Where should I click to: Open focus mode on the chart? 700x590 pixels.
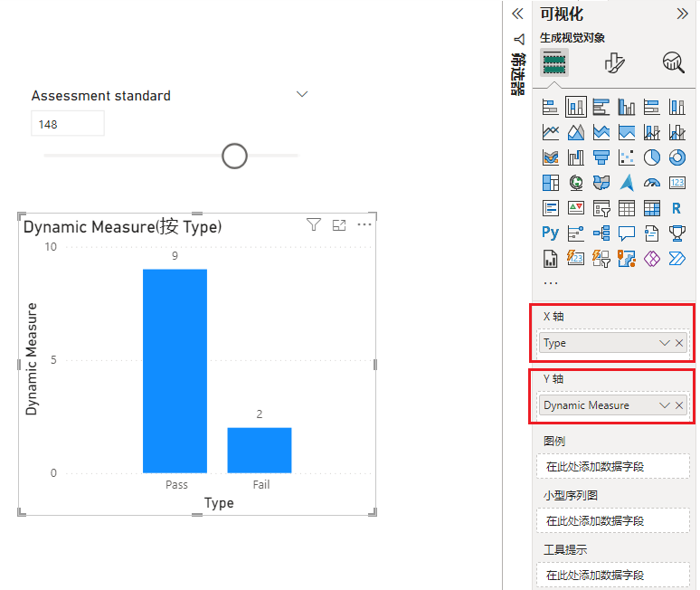click(339, 225)
